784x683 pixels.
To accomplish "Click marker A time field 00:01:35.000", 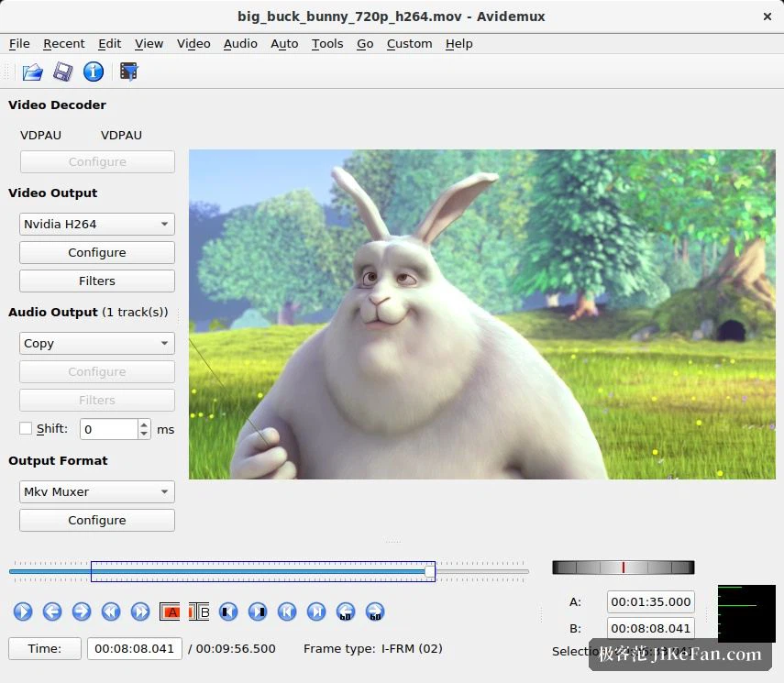I will pos(650,601).
